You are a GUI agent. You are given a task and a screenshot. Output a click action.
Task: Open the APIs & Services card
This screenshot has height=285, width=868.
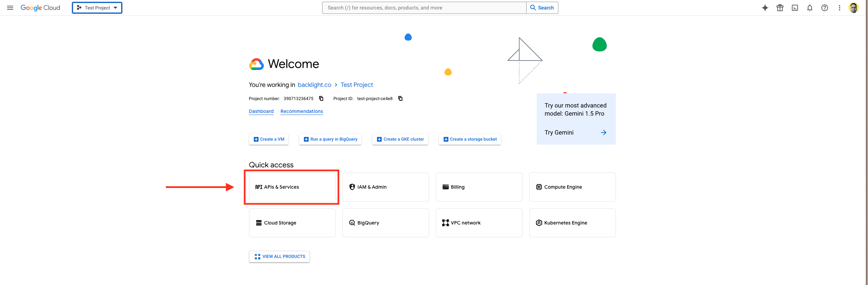tap(292, 187)
